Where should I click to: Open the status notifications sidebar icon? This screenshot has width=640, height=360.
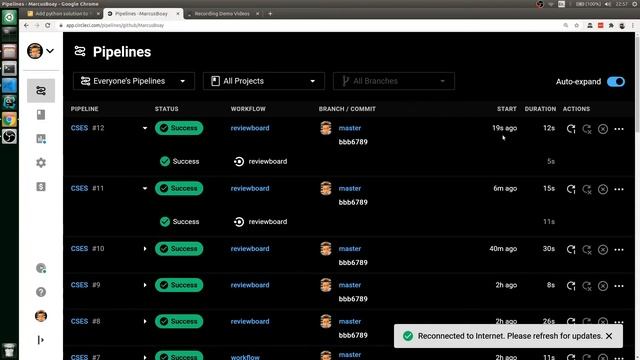(41, 268)
